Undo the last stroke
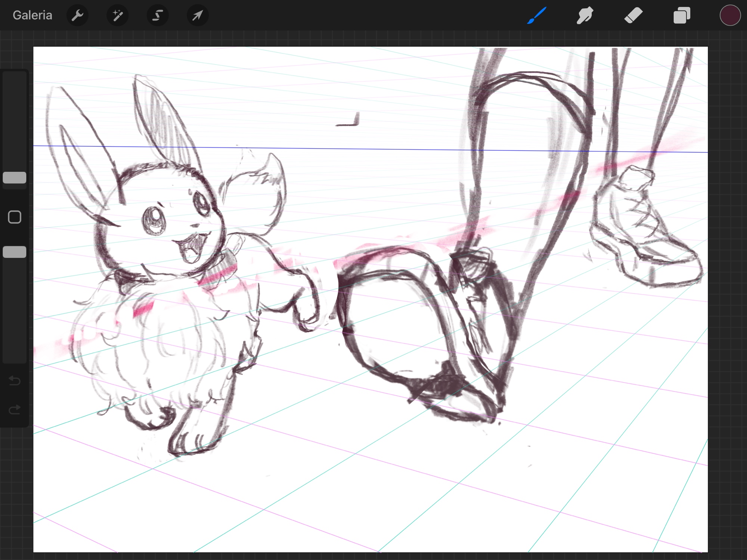 15,380
